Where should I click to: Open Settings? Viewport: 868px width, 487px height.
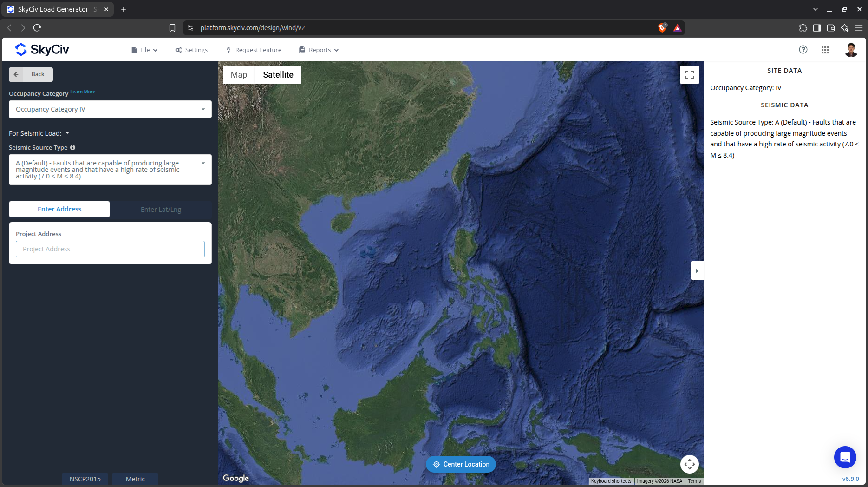pyautogui.click(x=191, y=50)
